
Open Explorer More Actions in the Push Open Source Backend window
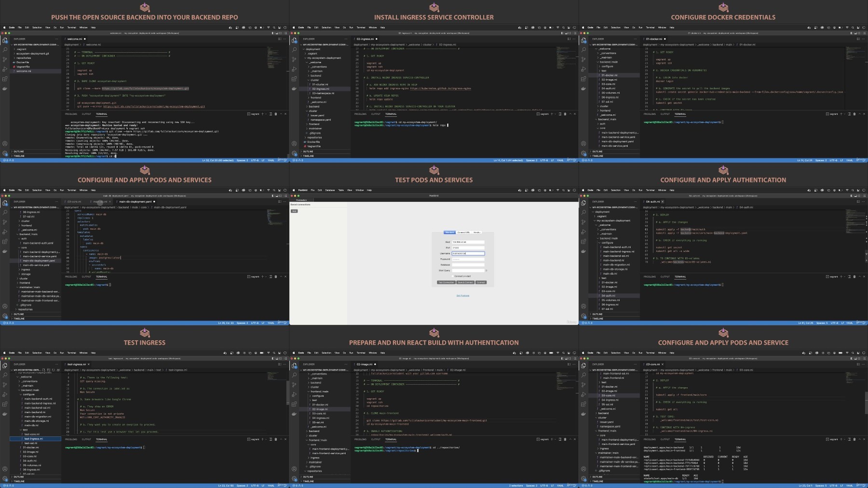pos(56,39)
